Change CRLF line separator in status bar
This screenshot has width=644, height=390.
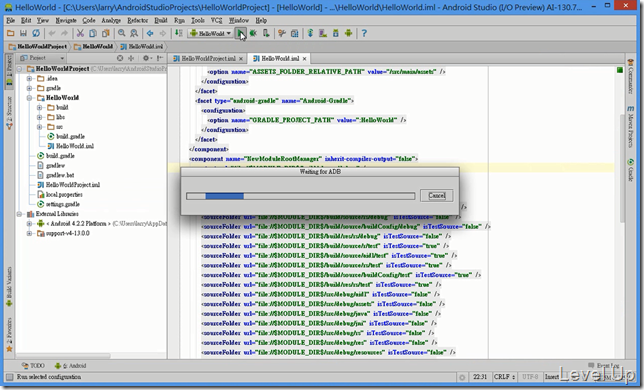click(x=504, y=377)
